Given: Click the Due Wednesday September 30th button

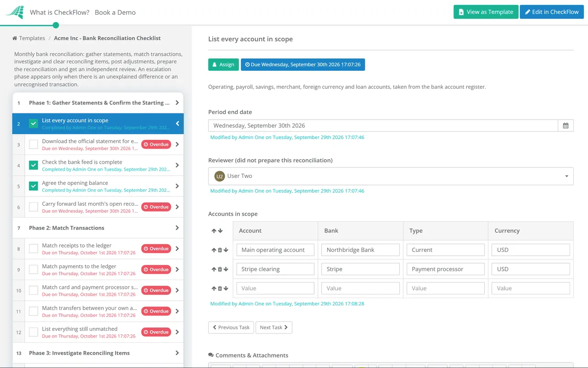Looking at the screenshot, I should [x=303, y=65].
